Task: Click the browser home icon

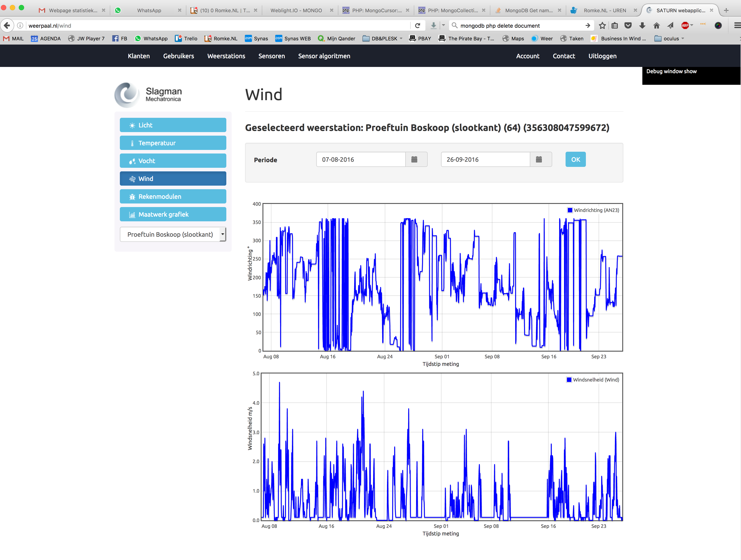Action: 656,25
